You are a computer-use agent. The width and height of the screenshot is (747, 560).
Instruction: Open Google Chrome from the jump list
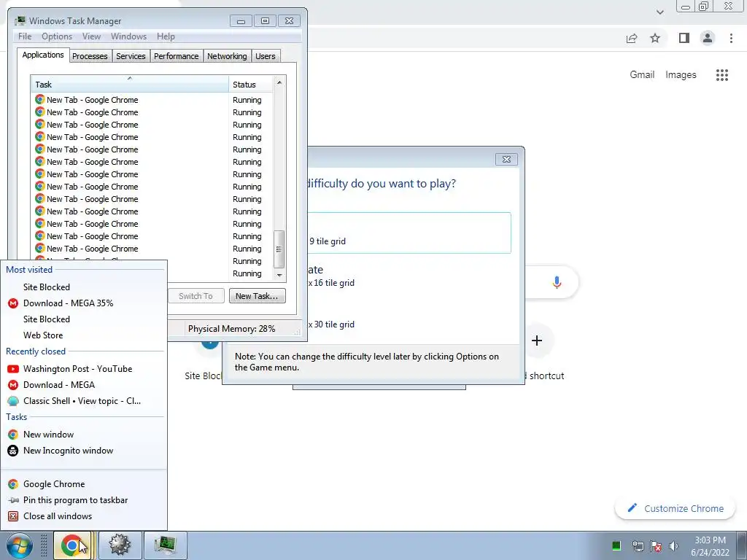point(83,484)
